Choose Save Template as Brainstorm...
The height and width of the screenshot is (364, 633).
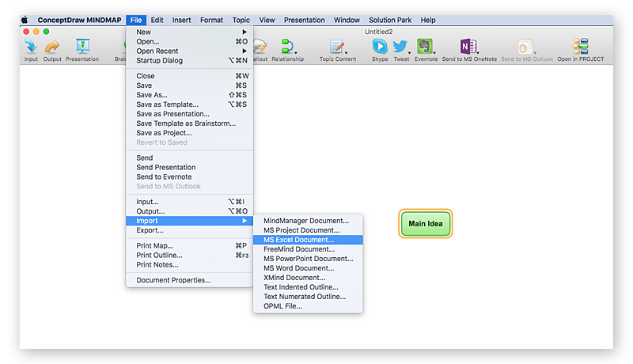[190, 123]
